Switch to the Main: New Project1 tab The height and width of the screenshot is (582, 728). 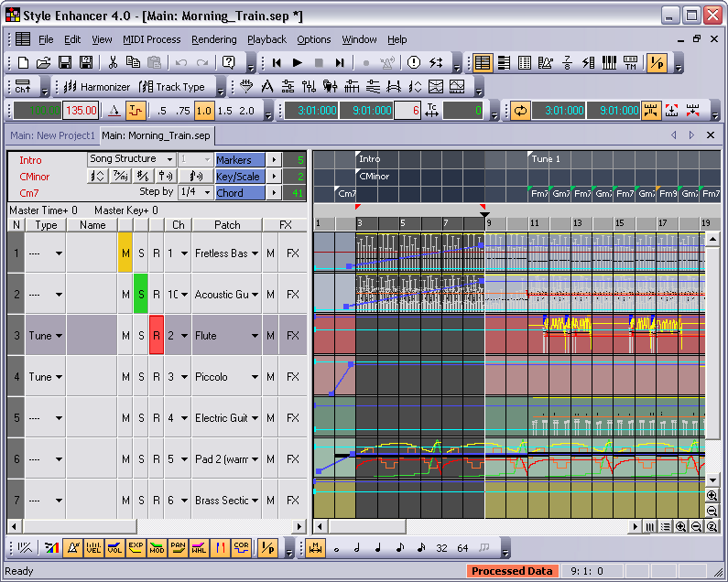[51, 135]
